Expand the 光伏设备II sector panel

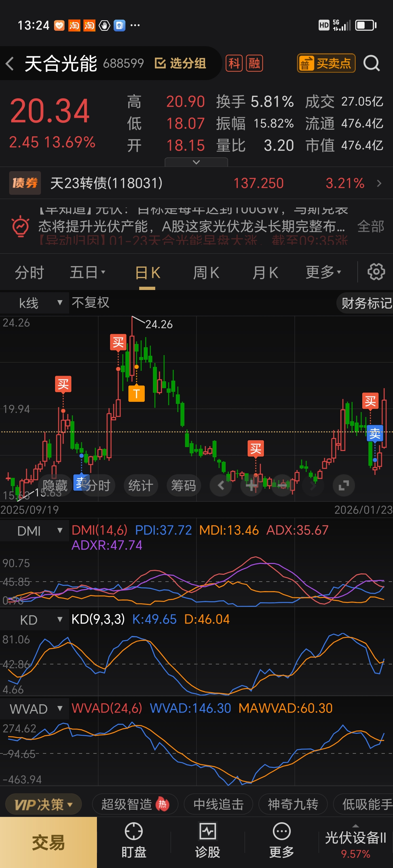[355, 842]
